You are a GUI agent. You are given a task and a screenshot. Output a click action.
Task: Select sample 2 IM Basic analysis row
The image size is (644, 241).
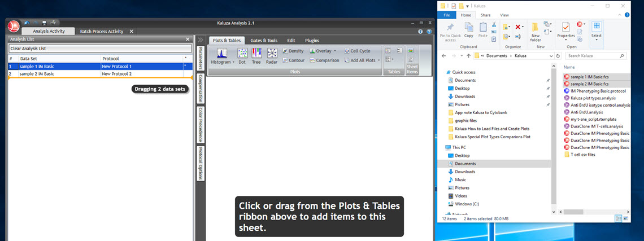coord(100,74)
